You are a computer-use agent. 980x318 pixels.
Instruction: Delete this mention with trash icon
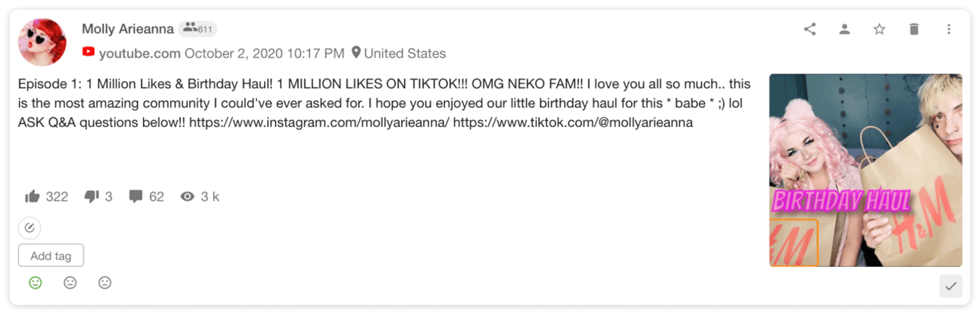point(913,29)
